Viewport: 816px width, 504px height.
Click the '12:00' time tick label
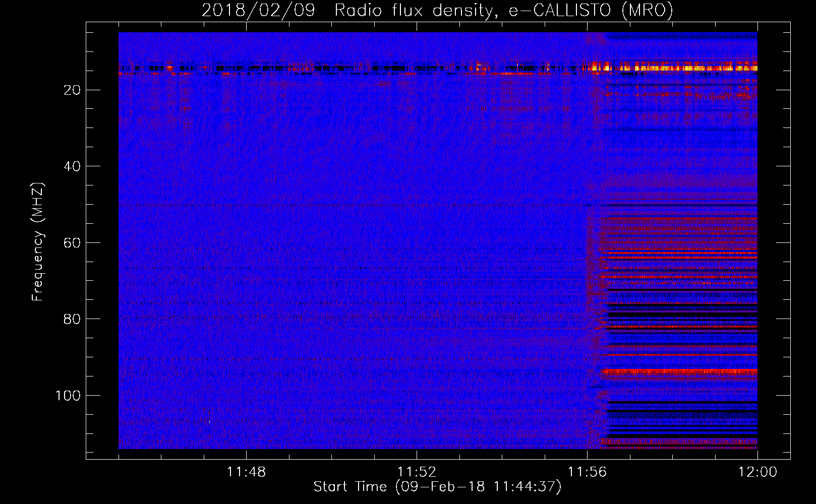click(757, 472)
